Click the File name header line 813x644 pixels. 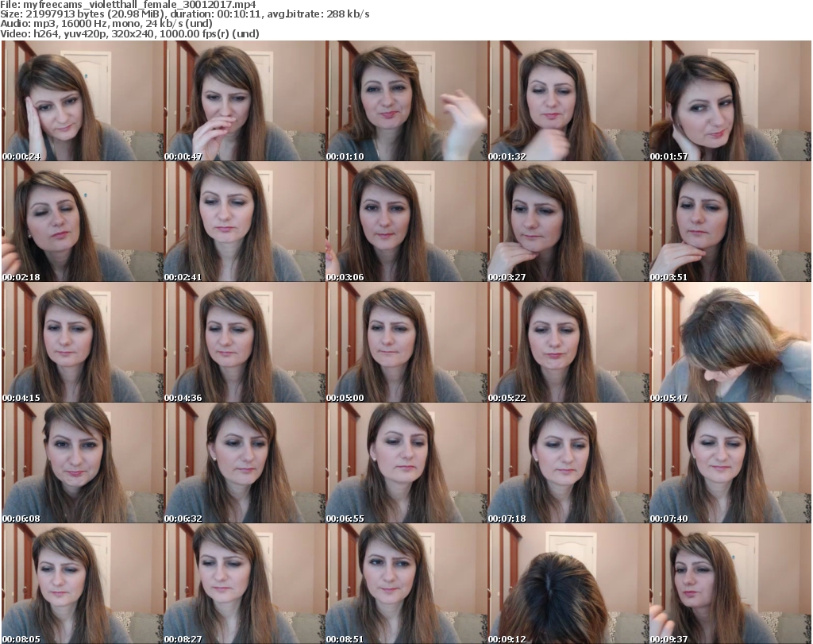pos(128,5)
